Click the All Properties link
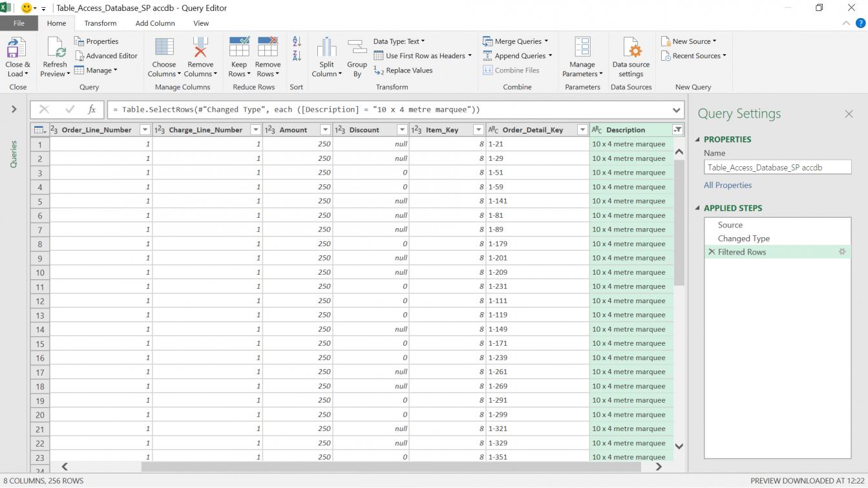 [728, 185]
